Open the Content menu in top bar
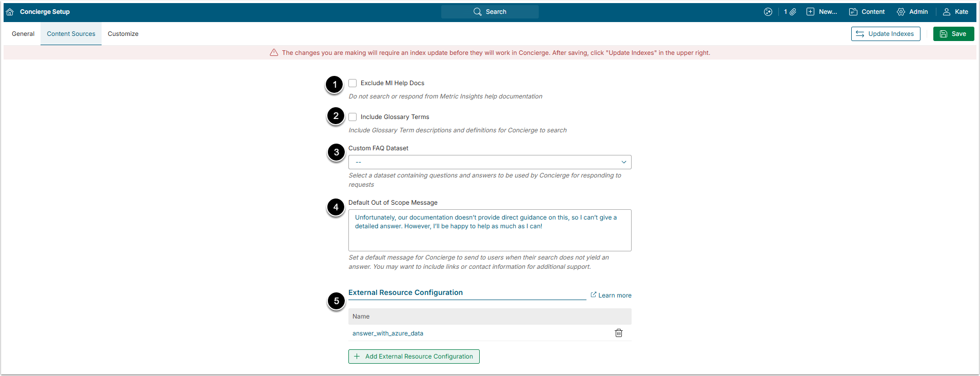 (x=867, y=12)
